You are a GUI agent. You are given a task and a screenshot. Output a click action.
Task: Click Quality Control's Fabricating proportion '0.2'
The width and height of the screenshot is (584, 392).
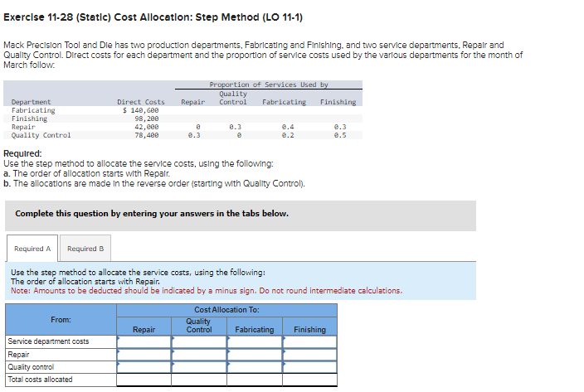point(288,135)
